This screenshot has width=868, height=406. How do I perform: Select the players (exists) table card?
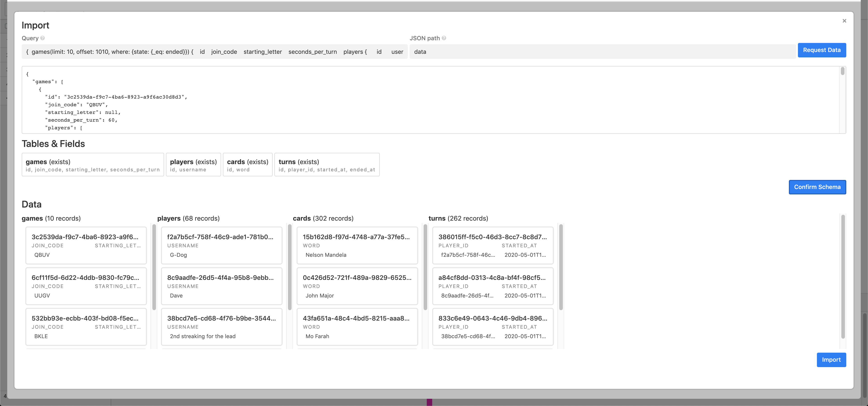click(x=193, y=165)
